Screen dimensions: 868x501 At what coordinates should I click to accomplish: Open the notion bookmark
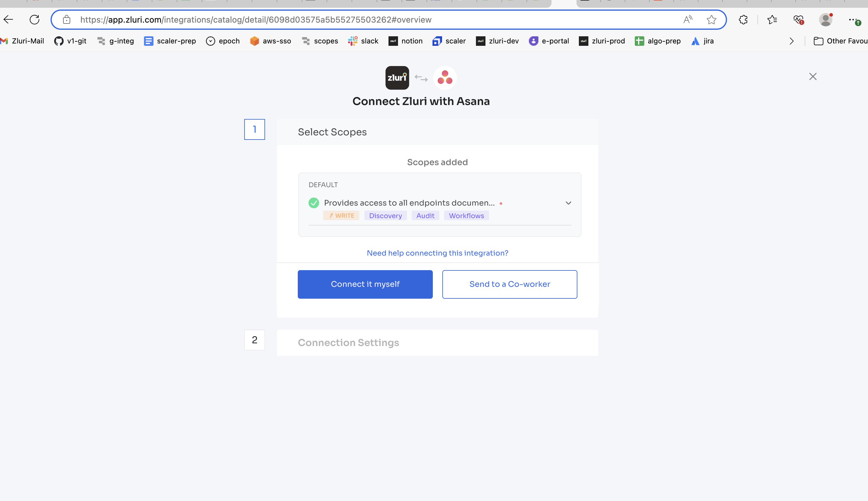pyautogui.click(x=406, y=41)
